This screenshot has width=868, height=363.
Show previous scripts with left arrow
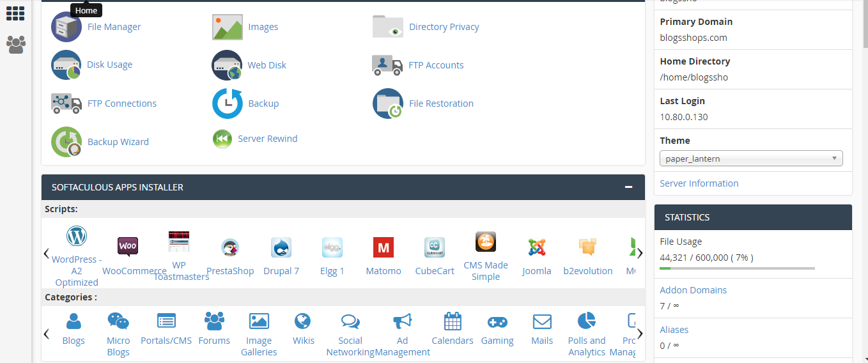click(47, 253)
